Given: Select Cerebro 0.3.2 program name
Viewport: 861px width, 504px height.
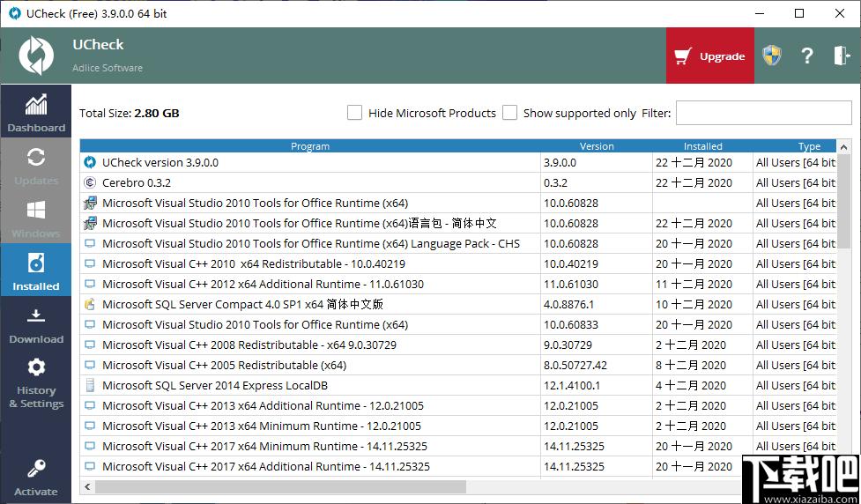Looking at the screenshot, I should 137,182.
